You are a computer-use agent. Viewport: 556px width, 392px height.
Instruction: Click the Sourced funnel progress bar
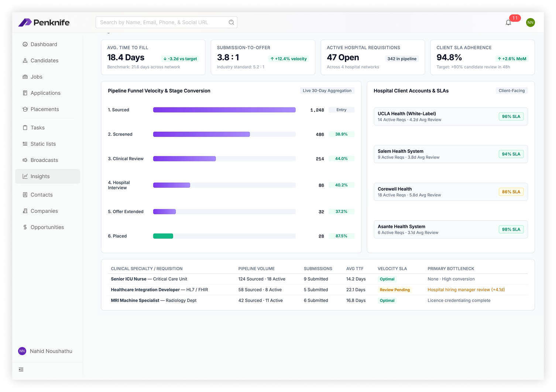pos(224,110)
